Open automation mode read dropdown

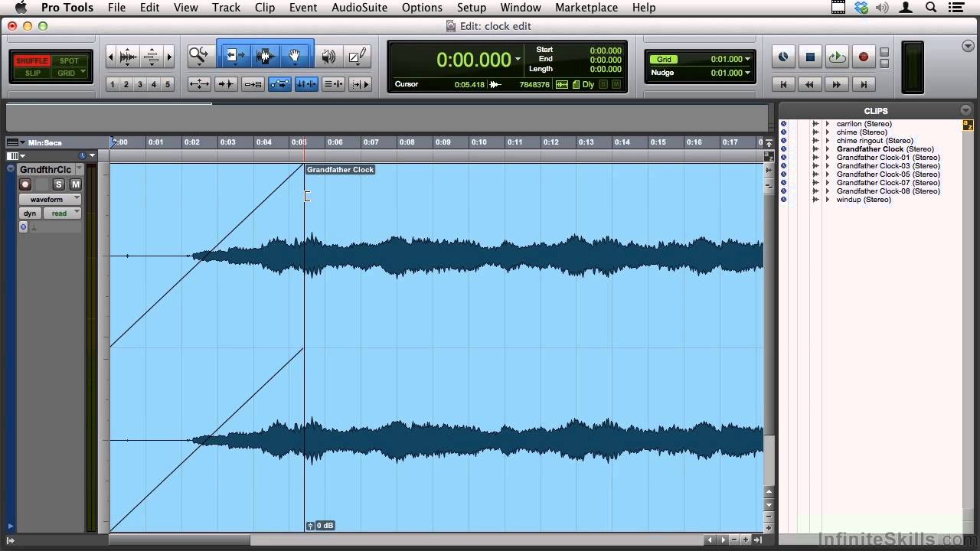62,214
